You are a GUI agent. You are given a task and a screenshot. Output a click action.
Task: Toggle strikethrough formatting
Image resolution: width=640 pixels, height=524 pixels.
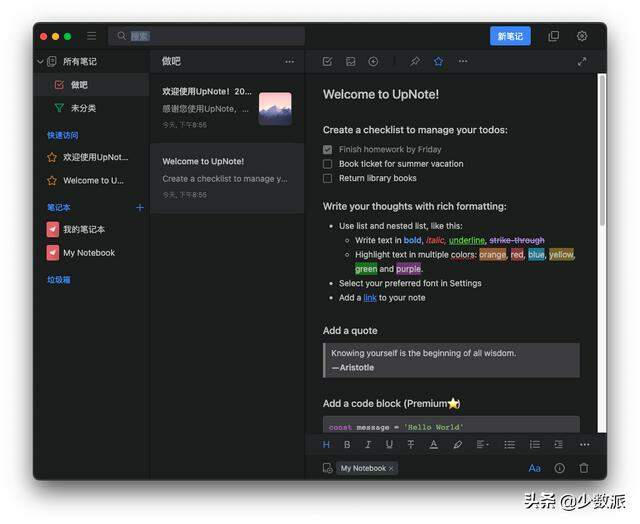point(411,445)
